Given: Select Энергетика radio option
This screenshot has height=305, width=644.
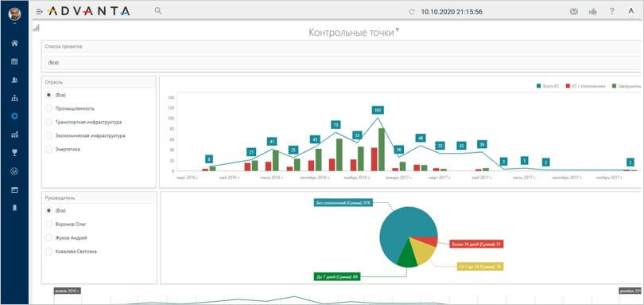Looking at the screenshot, I should [48, 149].
